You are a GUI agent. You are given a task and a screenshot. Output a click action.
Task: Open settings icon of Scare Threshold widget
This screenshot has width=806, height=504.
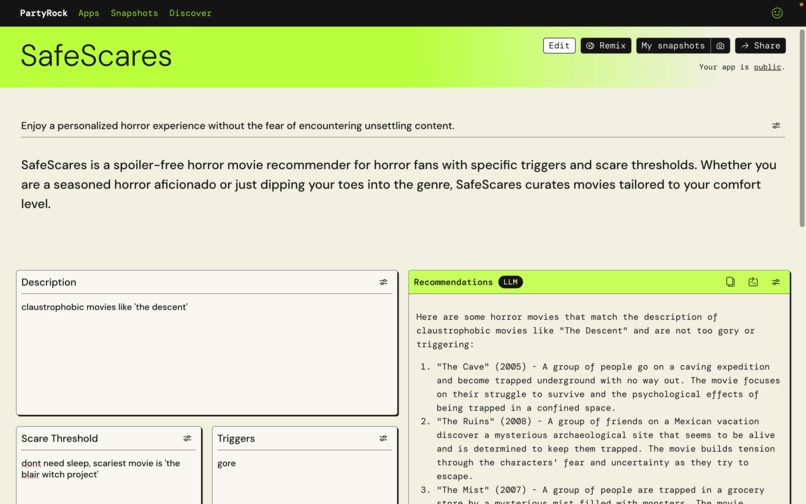click(x=187, y=438)
